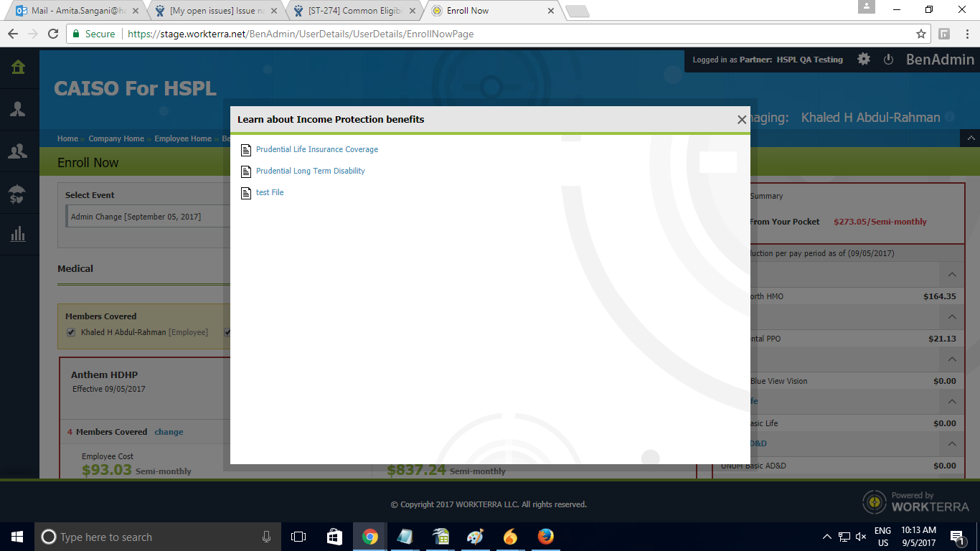Click document icon beside test File
The height and width of the screenshot is (551, 980).
click(247, 193)
